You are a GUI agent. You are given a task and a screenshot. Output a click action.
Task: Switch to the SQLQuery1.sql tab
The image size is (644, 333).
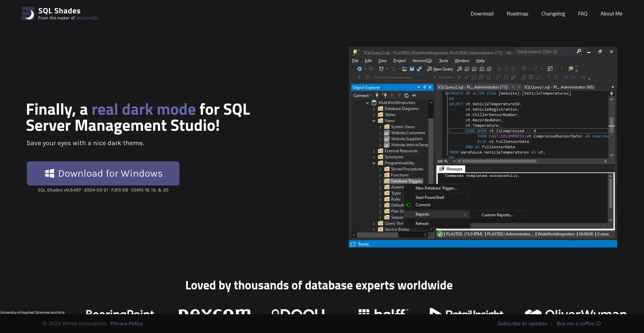(559, 87)
